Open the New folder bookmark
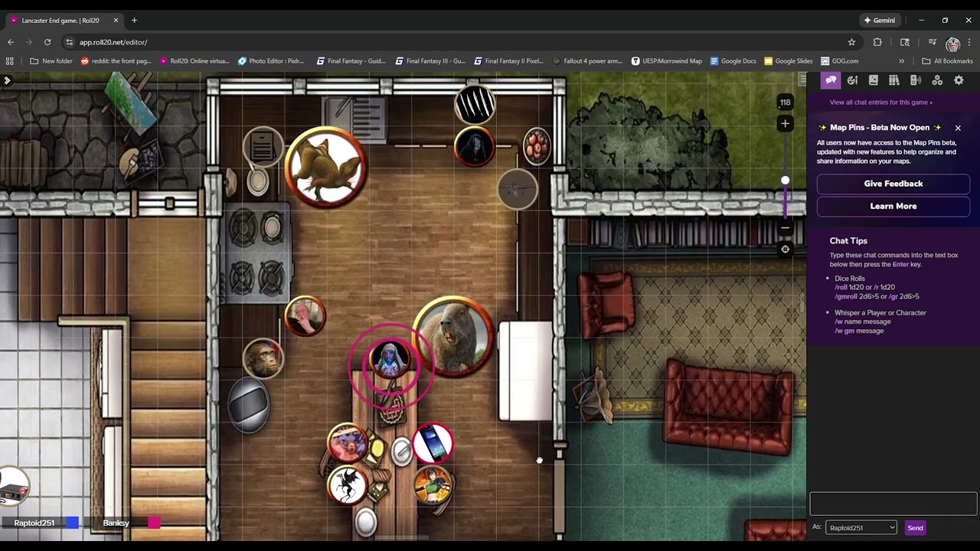Screen dimensions: 980x551 pyautogui.click(x=51, y=61)
